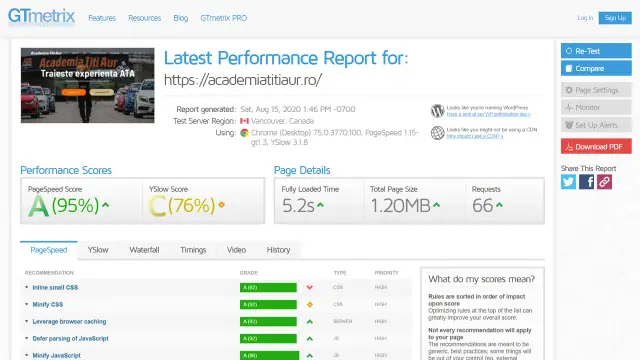Click the site screenshot thumbnail
This screenshot has width=640, height=360.
[88, 85]
